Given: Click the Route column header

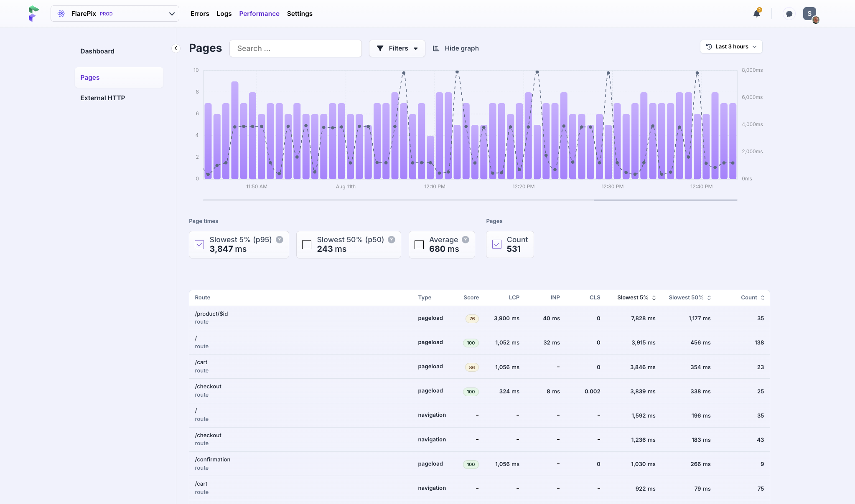Looking at the screenshot, I should coord(202,298).
